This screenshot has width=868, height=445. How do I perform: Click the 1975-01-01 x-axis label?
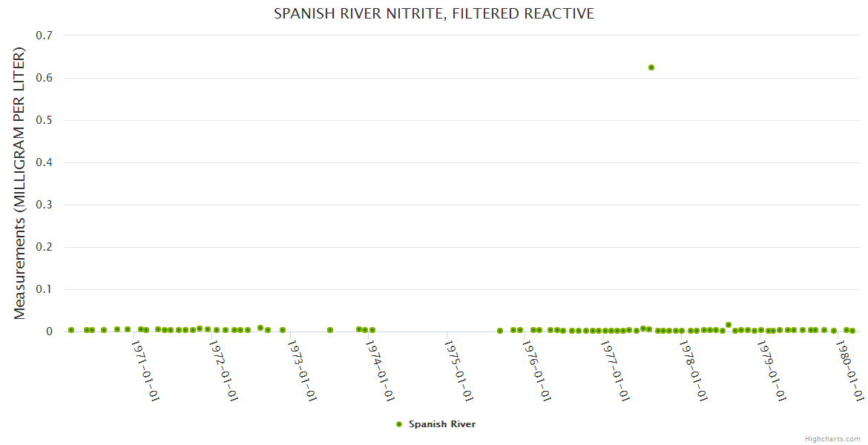point(460,370)
